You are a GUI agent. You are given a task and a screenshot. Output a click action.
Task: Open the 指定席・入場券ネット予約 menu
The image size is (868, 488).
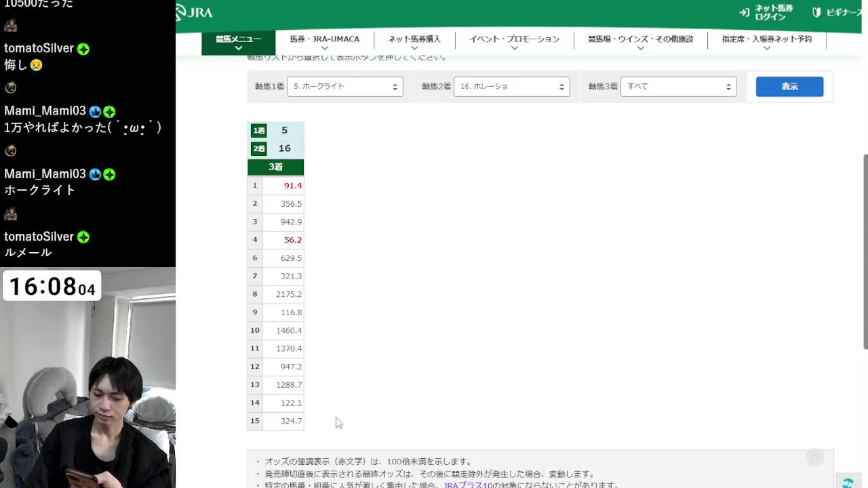point(766,42)
